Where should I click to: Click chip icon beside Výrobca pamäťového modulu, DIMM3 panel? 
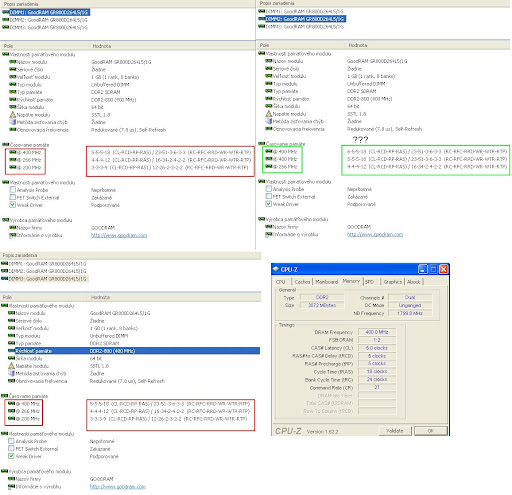(x=4, y=471)
